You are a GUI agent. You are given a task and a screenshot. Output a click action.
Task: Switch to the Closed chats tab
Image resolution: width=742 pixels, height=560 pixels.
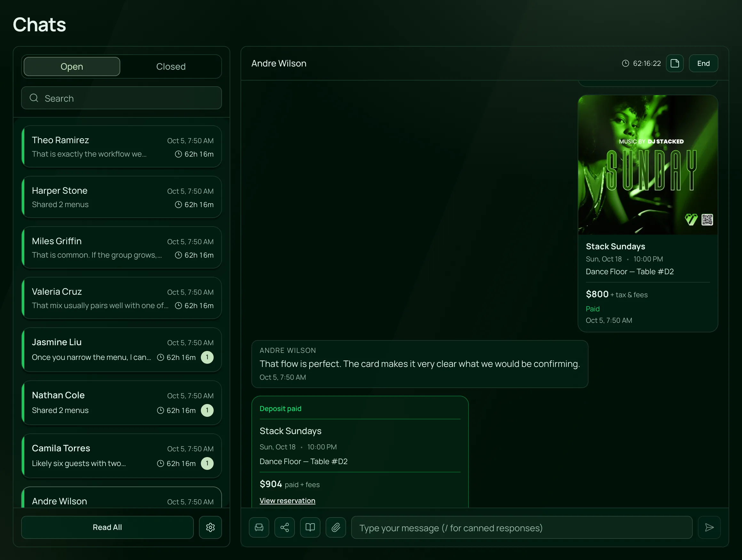(171, 66)
